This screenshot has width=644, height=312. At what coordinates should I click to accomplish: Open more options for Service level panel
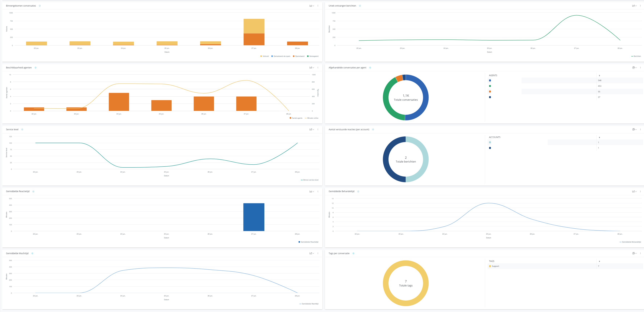(318, 129)
